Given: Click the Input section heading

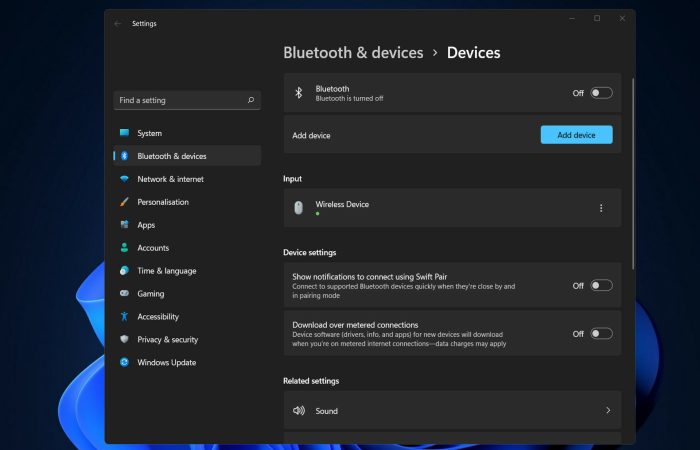Looking at the screenshot, I should [x=292, y=179].
